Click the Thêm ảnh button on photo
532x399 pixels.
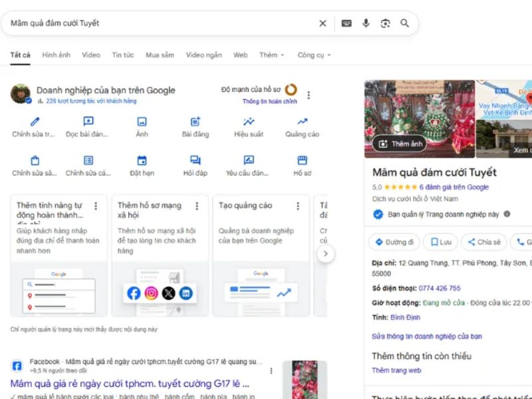click(x=400, y=144)
